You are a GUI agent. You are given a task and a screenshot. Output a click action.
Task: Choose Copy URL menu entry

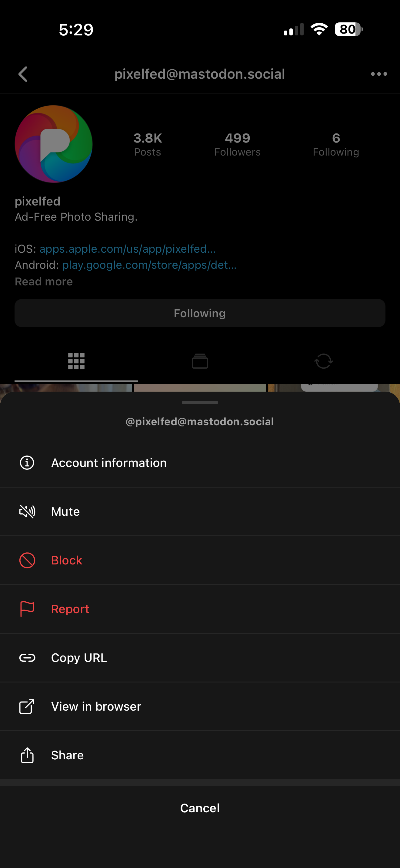coord(200,658)
